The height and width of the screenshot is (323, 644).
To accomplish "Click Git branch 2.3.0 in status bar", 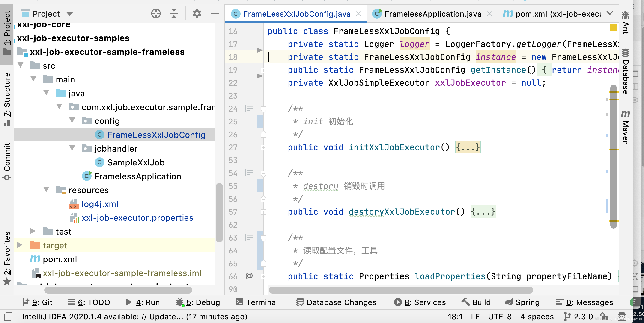I will point(578,317).
